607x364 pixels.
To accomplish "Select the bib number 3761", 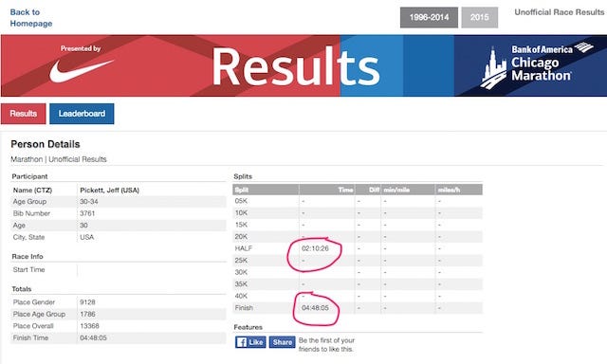I will [x=87, y=213].
